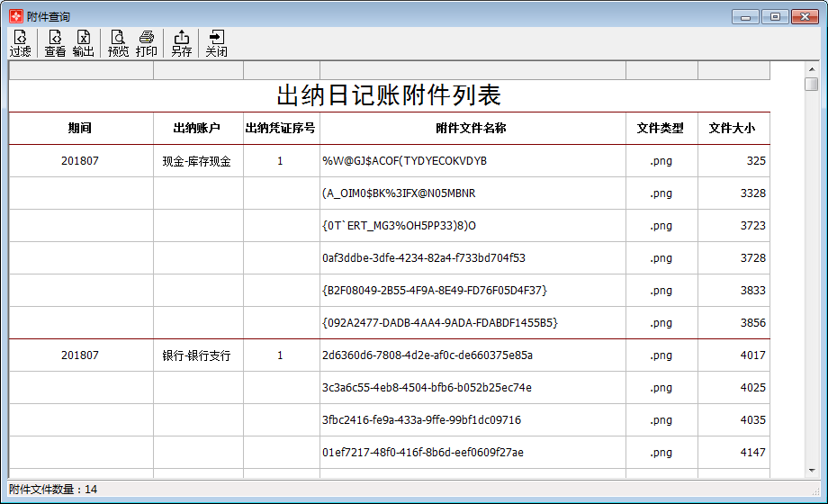This screenshot has height=504, width=828.
Task: Open the 查看 (View) toolbar icon
Action: coord(55,43)
